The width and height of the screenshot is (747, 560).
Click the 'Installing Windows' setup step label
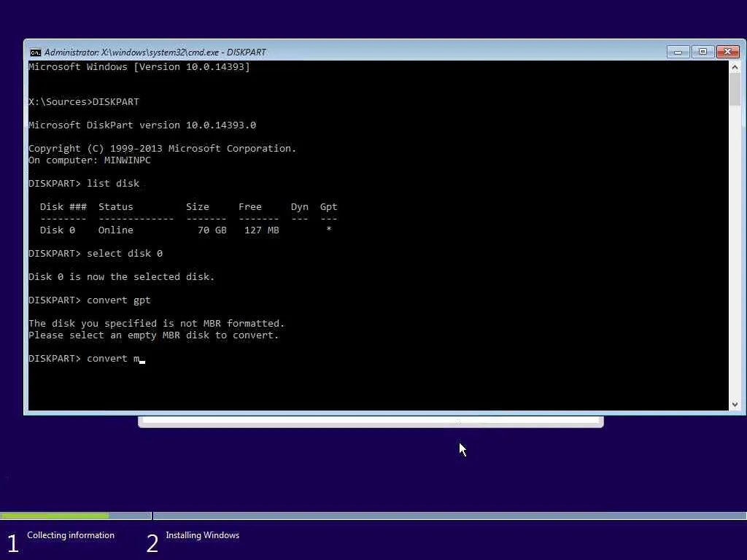[203, 535]
